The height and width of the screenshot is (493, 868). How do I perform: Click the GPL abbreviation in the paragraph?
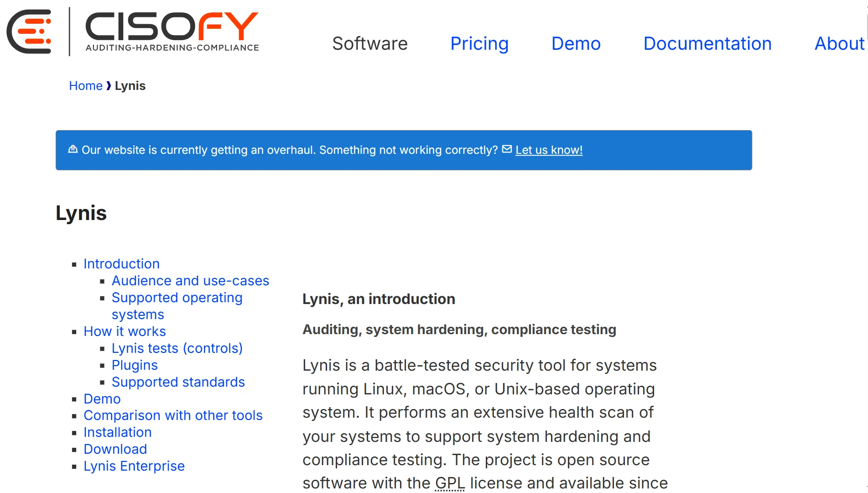[449, 483]
